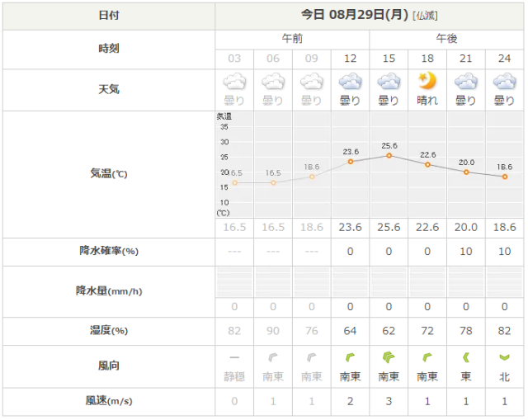
Task: Click the green southeast wind arrow at 18
Action: 427,357
